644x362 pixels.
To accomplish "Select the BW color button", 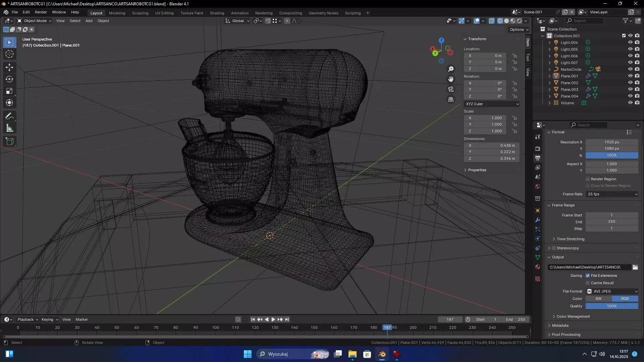I will (598, 299).
